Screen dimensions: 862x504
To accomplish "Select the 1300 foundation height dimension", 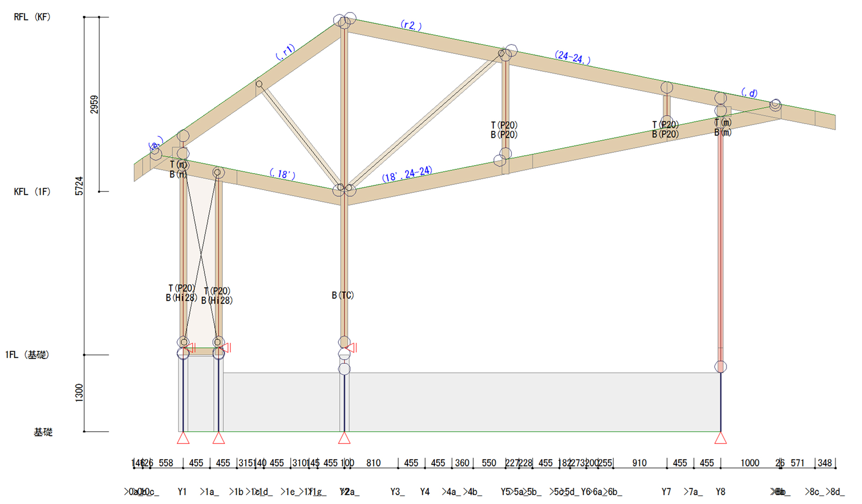I will pos(80,393).
